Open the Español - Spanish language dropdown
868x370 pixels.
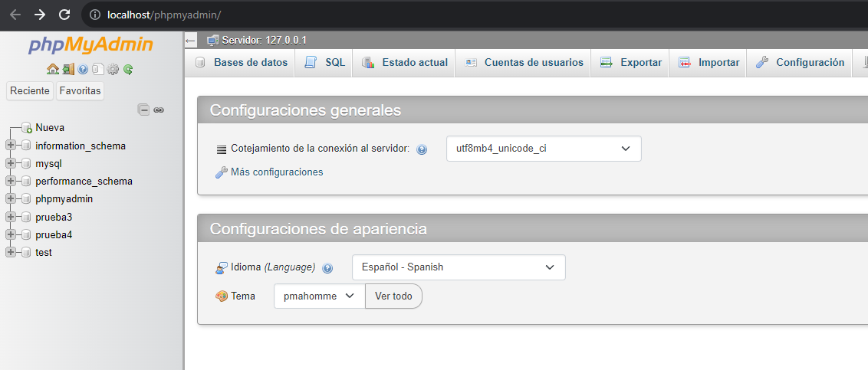(459, 267)
